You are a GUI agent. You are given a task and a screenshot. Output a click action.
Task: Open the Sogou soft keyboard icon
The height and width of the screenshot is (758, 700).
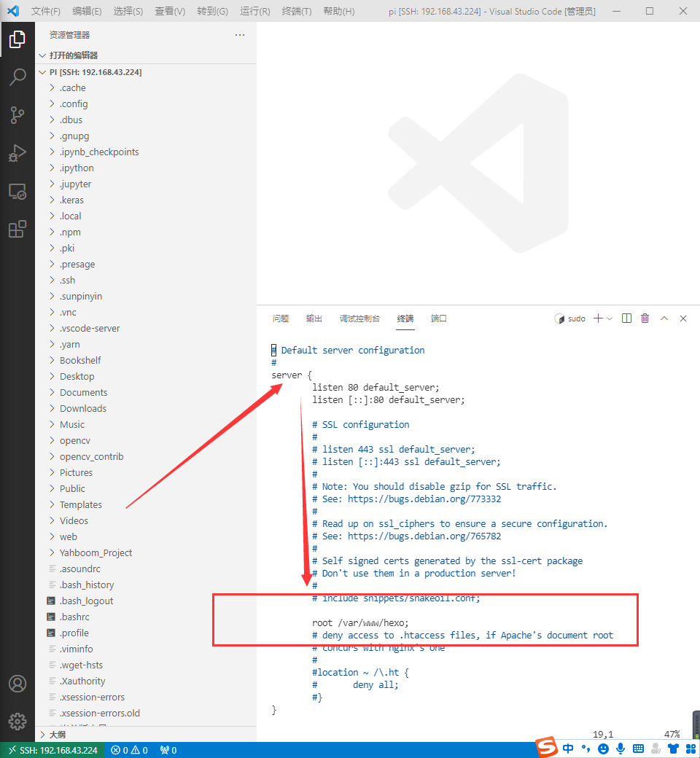[x=638, y=749]
